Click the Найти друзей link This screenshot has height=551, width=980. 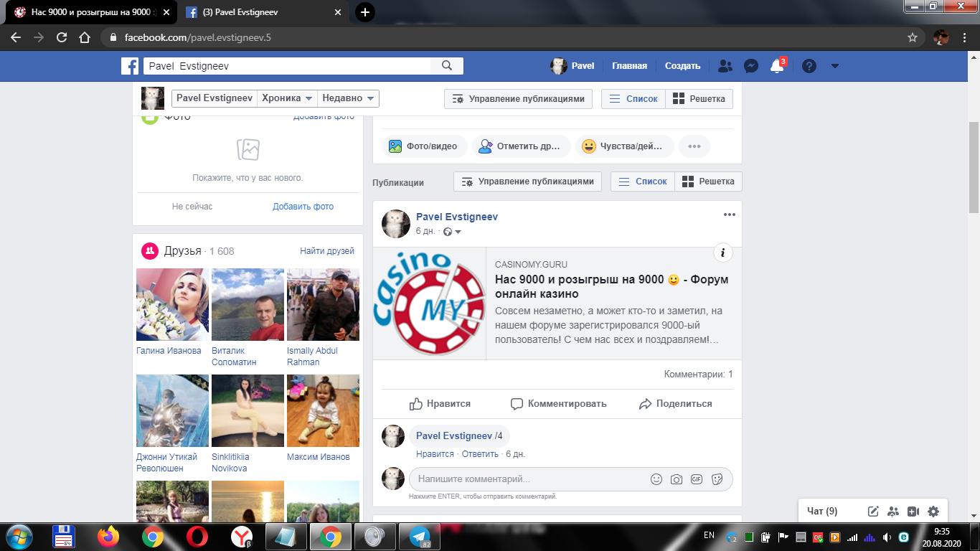point(327,250)
